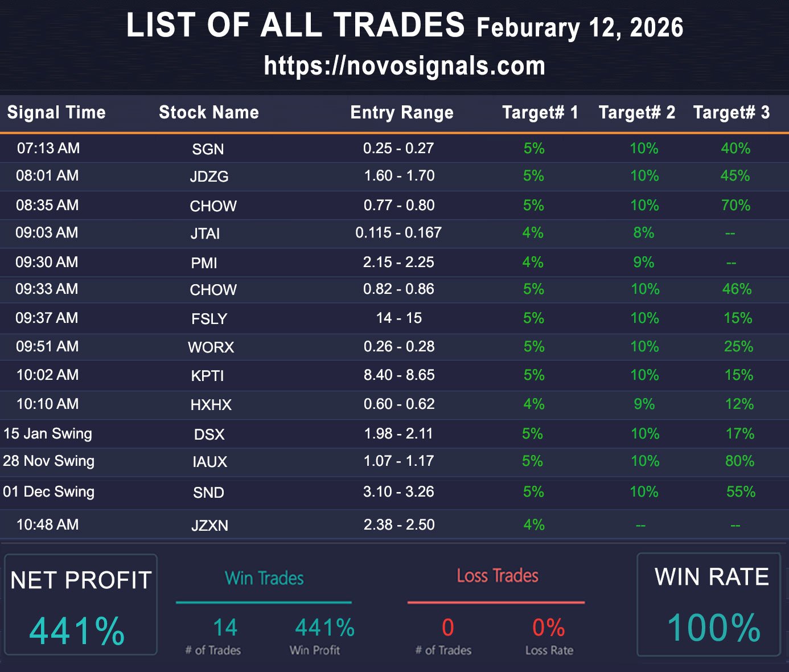The width and height of the screenshot is (789, 672).
Task: Click the KPTI entry range 8.40 - 8.65
Action: [399, 375]
